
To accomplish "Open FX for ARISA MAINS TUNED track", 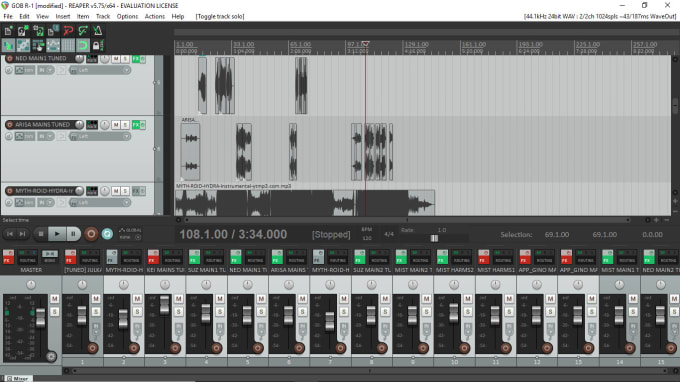I will (136, 125).
